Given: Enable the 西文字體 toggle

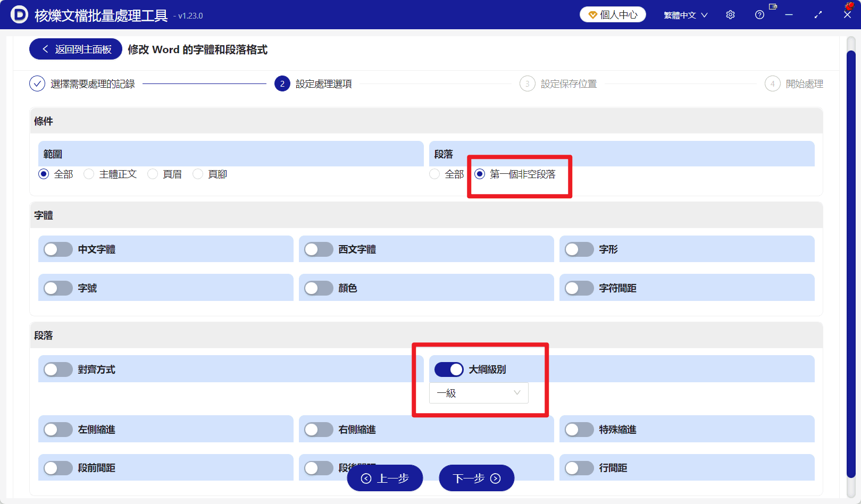Looking at the screenshot, I should 319,249.
